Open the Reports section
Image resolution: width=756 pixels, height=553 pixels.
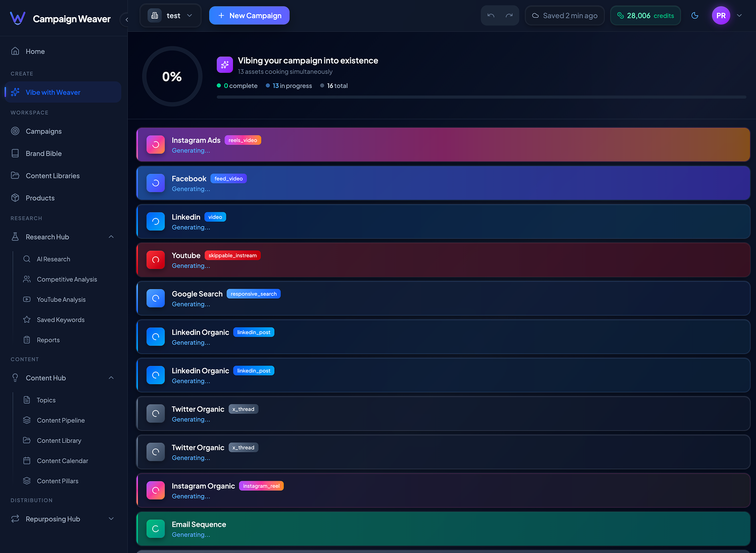pyautogui.click(x=48, y=340)
